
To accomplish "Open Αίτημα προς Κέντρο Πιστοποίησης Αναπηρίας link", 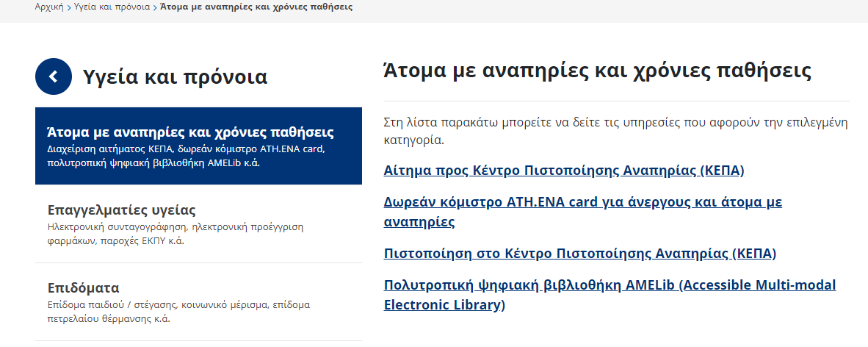I will [563, 170].
